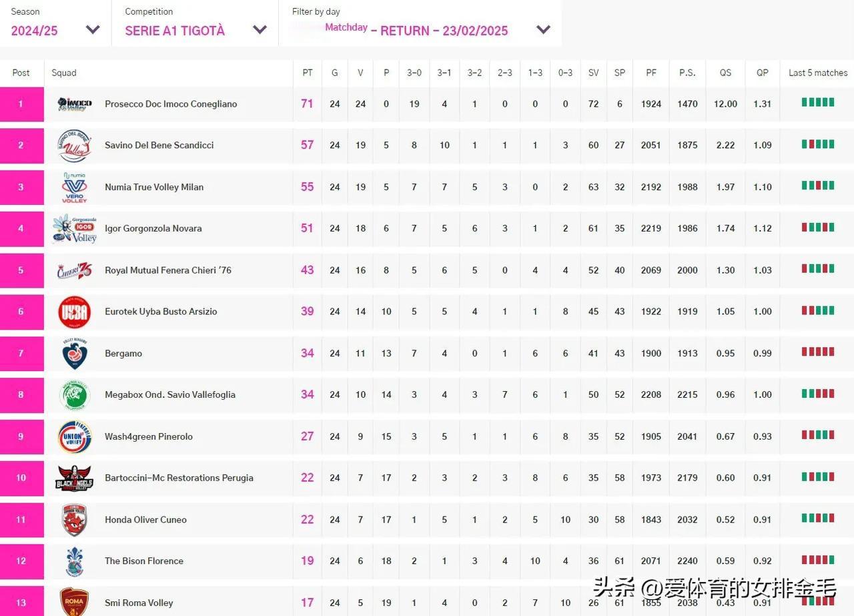Click the V wins column header
Screen dimensions: 854x616
pos(360,73)
